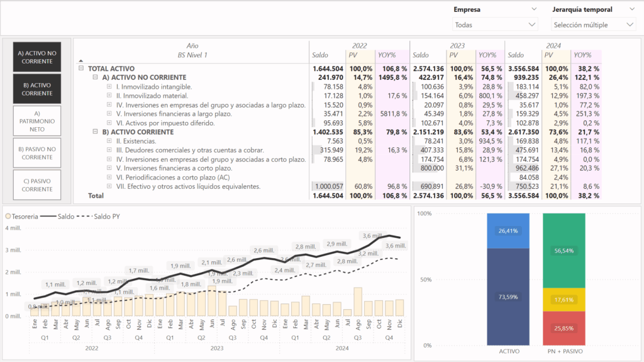Click the 5811,8 % YOY value

[x=394, y=114]
